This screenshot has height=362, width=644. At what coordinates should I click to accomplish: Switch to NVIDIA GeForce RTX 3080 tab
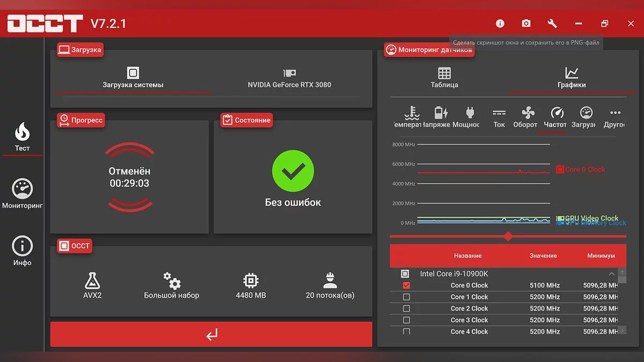point(289,78)
